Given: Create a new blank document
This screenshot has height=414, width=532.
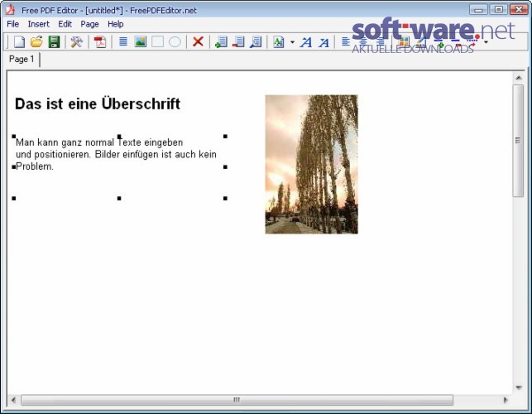Looking at the screenshot, I should pos(19,42).
